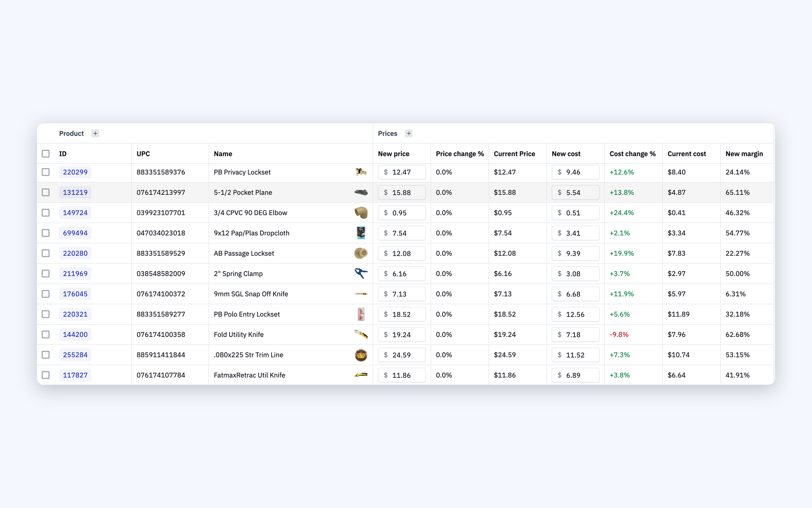Image resolution: width=812 pixels, height=508 pixels.
Task: Open PB Privacy Lockset product thumbnail
Action: (x=361, y=172)
